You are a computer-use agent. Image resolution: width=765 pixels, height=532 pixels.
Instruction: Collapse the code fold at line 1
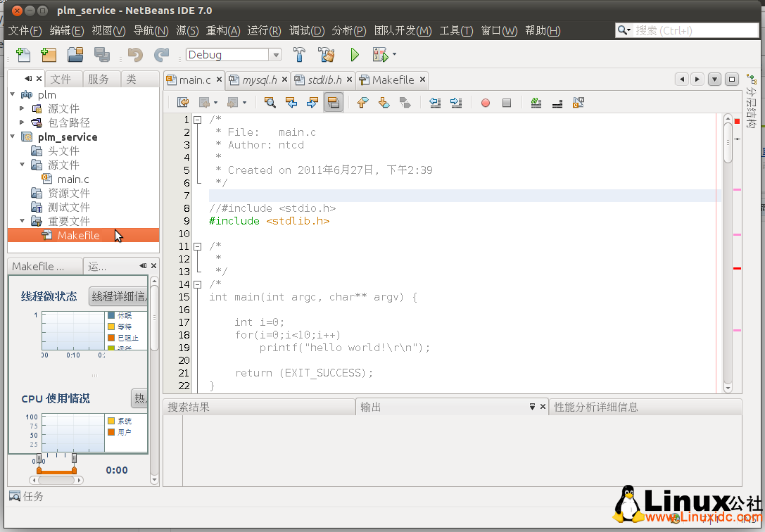(x=198, y=120)
